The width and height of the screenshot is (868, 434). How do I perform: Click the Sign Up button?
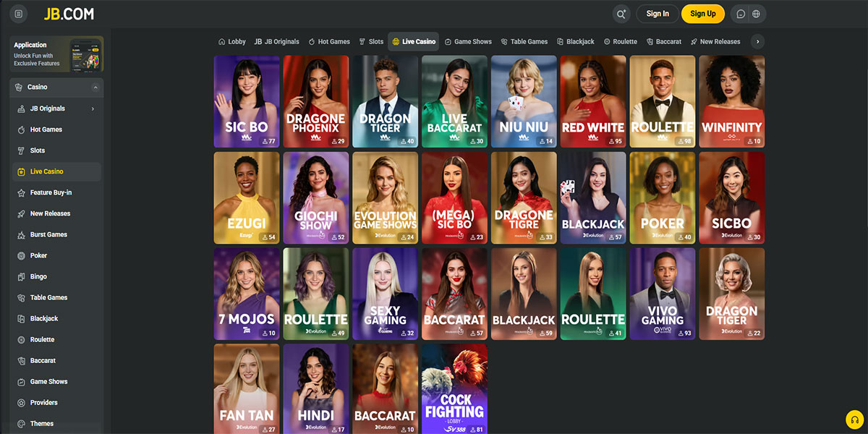702,14
